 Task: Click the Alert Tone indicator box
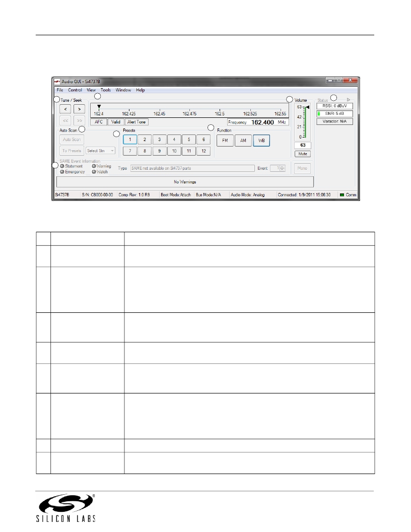pyautogui.click(x=136, y=122)
